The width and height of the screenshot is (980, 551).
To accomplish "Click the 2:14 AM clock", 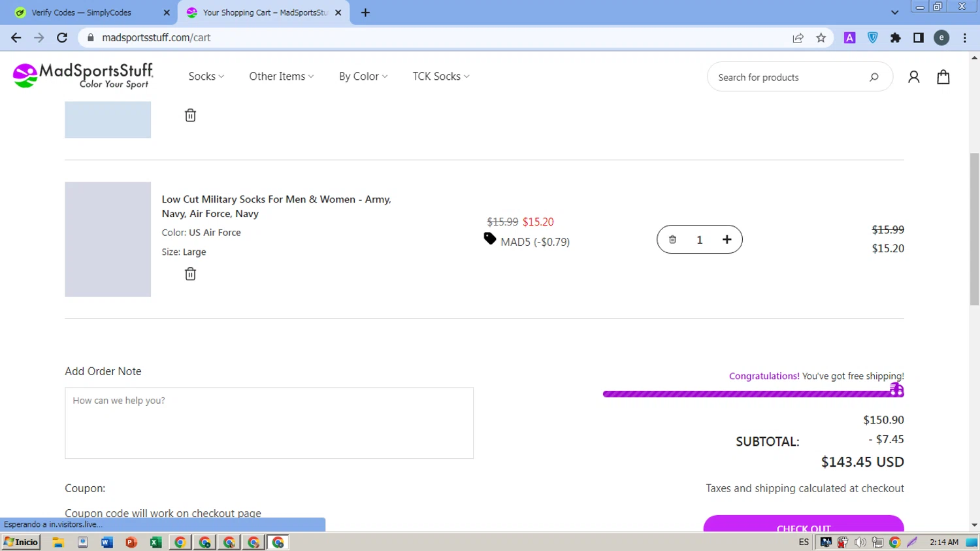I will pyautogui.click(x=944, y=542).
